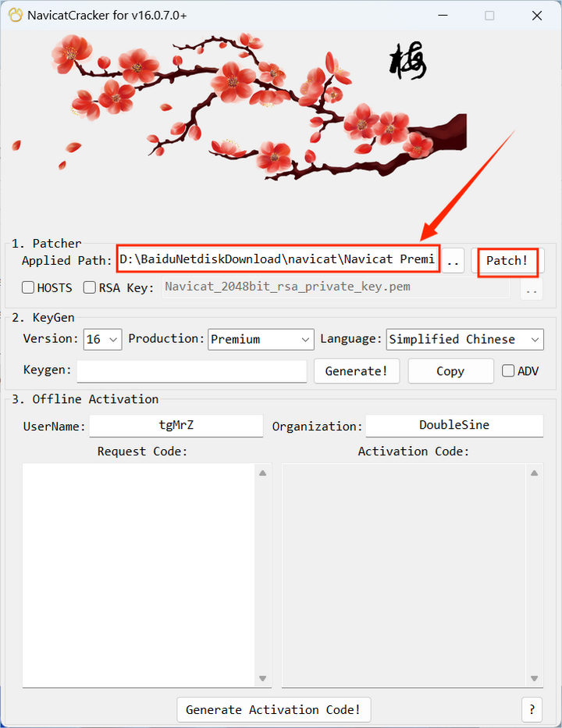Edit the Organization field DoubleSine
Viewport: 562px width, 728px height.
pyautogui.click(x=454, y=425)
